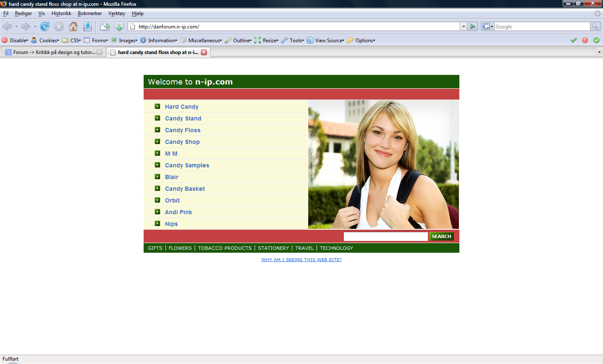The image size is (603, 364).
Task: Switch to the Forum Kritikk på design tab
Action: tap(54, 52)
